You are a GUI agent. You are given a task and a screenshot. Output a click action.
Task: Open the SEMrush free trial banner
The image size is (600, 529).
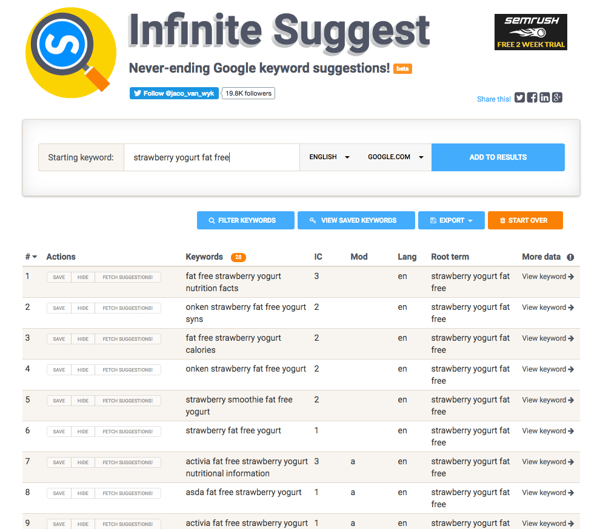pyautogui.click(x=530, y=32)
